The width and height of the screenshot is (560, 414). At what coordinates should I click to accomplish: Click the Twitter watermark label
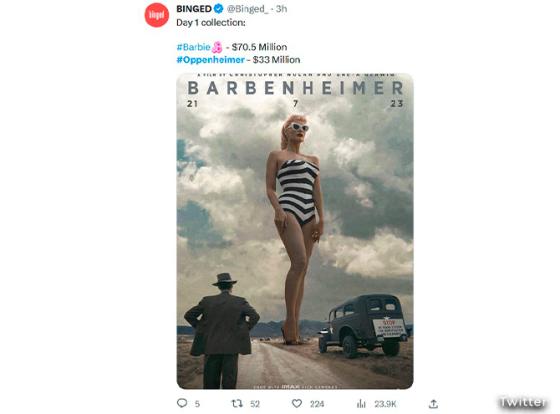click(x=522, y=402)
